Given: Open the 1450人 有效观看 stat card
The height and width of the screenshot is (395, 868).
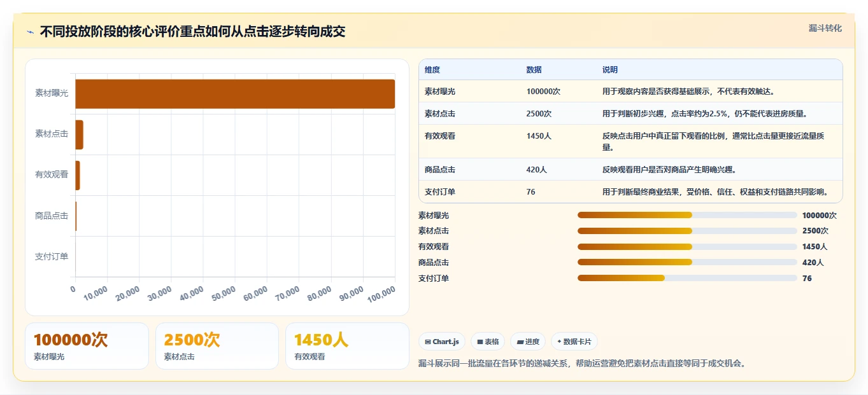Looking at the screenshot, I should coord(347,346).
